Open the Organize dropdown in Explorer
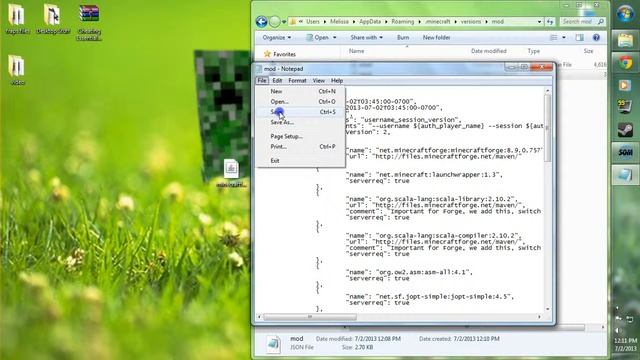 (x=277, y=38)
